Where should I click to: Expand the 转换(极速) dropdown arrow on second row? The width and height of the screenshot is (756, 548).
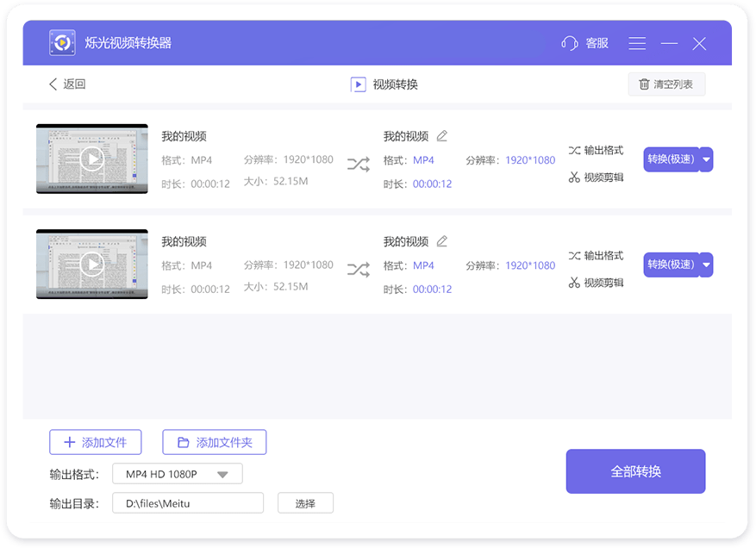click(707, 265)
